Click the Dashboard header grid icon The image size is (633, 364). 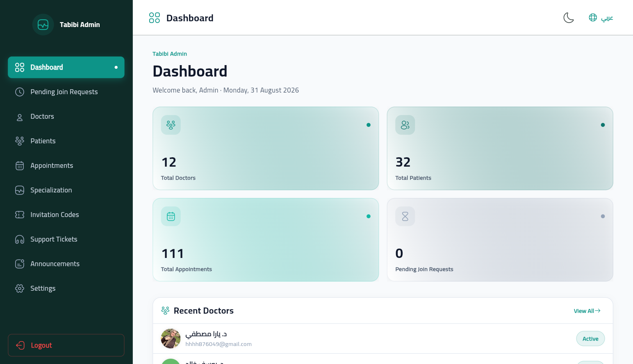(155, 18)
